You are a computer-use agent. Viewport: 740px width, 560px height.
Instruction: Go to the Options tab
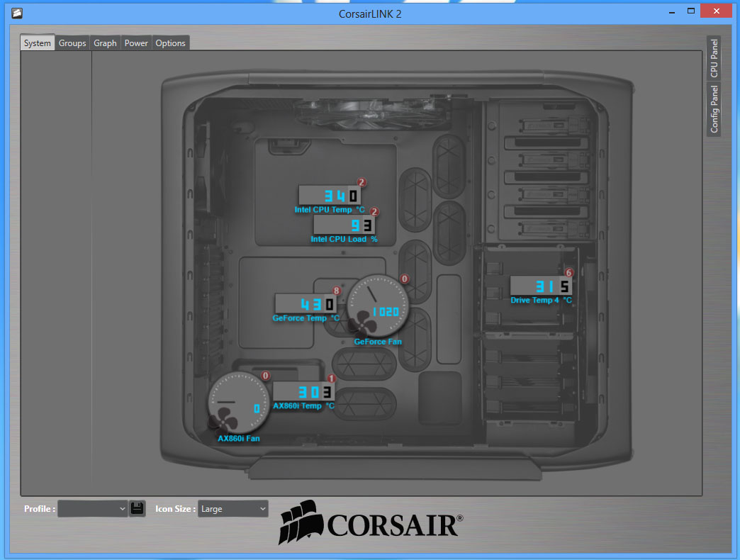coord(170,43)
